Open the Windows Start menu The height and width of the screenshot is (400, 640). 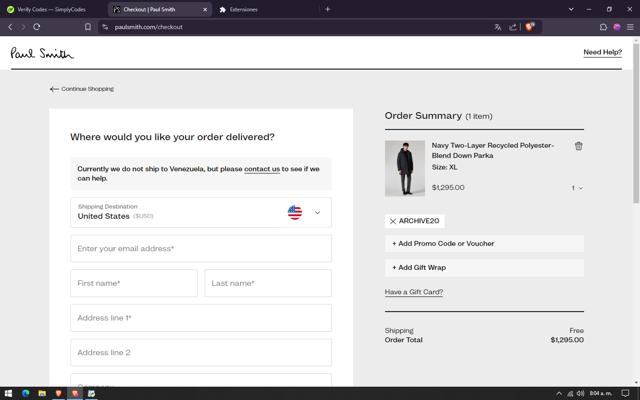pos(8,393)
